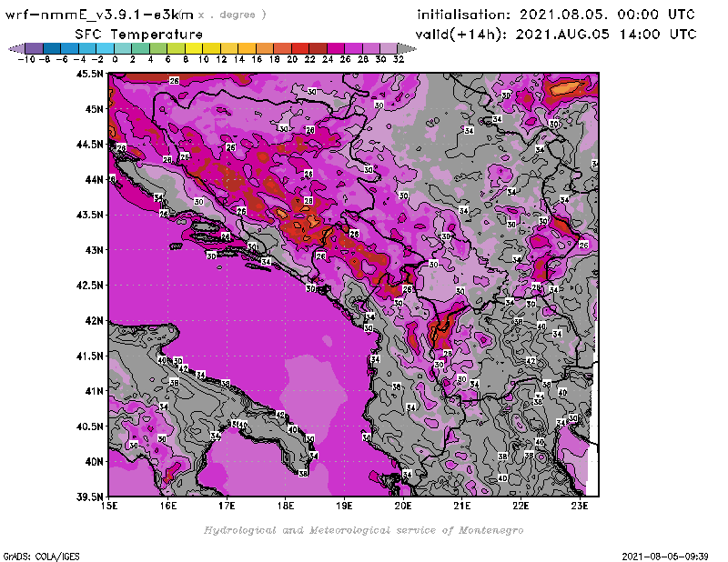Click the '43.5N' latitude label
The image size is (728, 562).
89,215
